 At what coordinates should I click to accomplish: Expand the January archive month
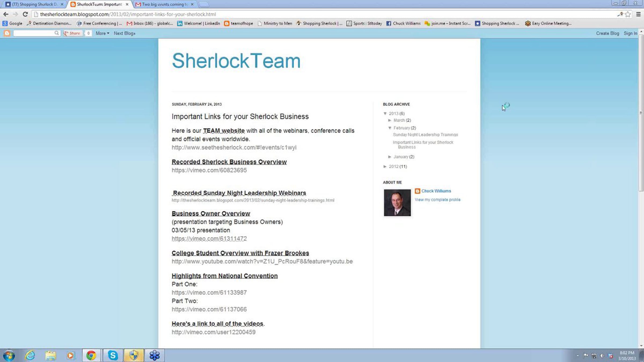pyautogui.click(x=390, y=157)
